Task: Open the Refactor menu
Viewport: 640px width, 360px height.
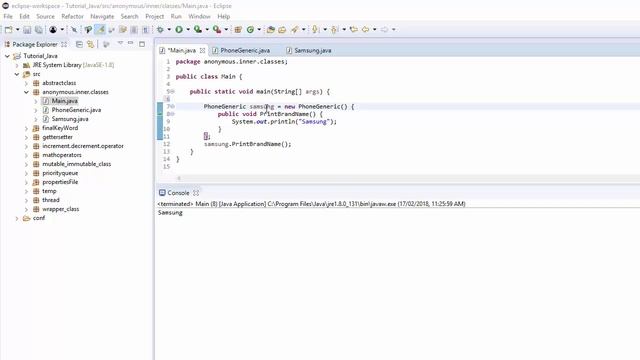Action: click(72, 16)
